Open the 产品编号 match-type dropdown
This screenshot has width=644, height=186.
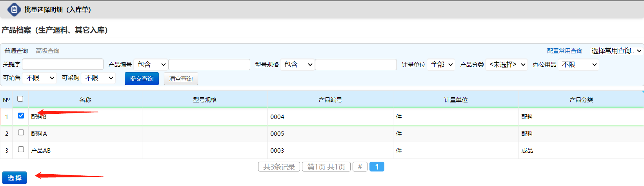151,65
